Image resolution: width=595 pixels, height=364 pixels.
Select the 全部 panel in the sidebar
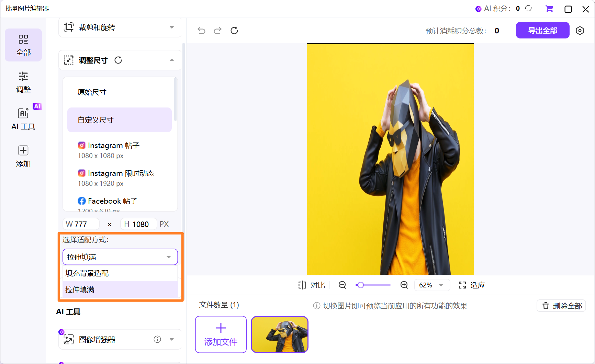tap(23, 45)
